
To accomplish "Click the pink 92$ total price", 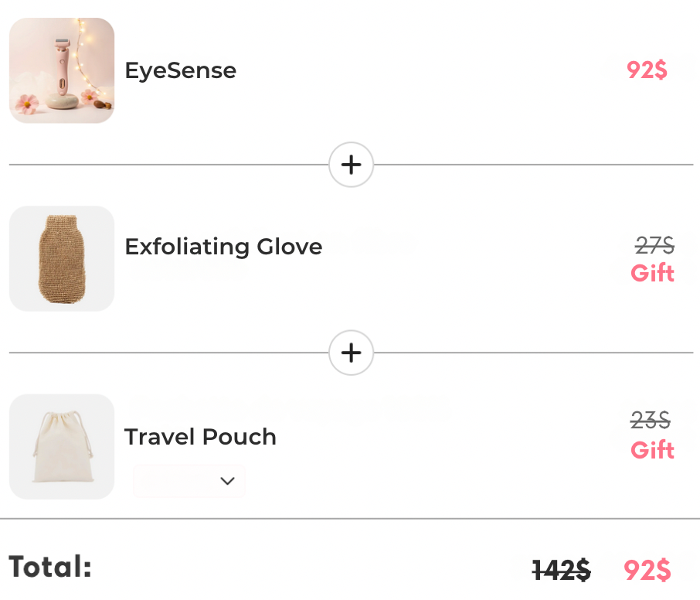I will pyautogui.click(x=647, y=571).
